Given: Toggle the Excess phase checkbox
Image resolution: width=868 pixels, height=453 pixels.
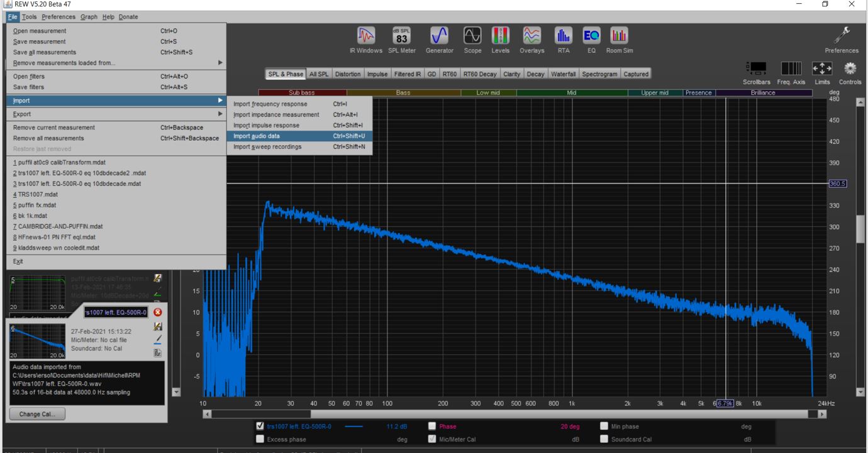Looking at the screenshot, I should point(260,439).
